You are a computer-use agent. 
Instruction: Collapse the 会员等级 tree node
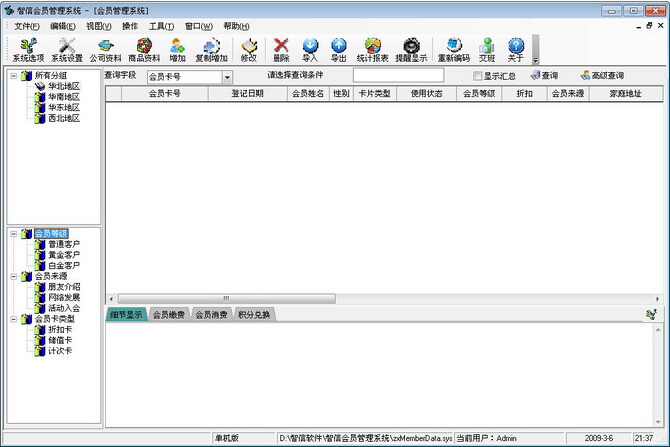pos(15,234)
